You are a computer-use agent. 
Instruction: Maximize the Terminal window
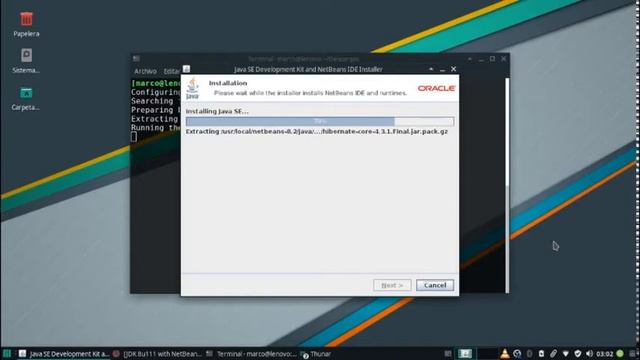[493, 59]
